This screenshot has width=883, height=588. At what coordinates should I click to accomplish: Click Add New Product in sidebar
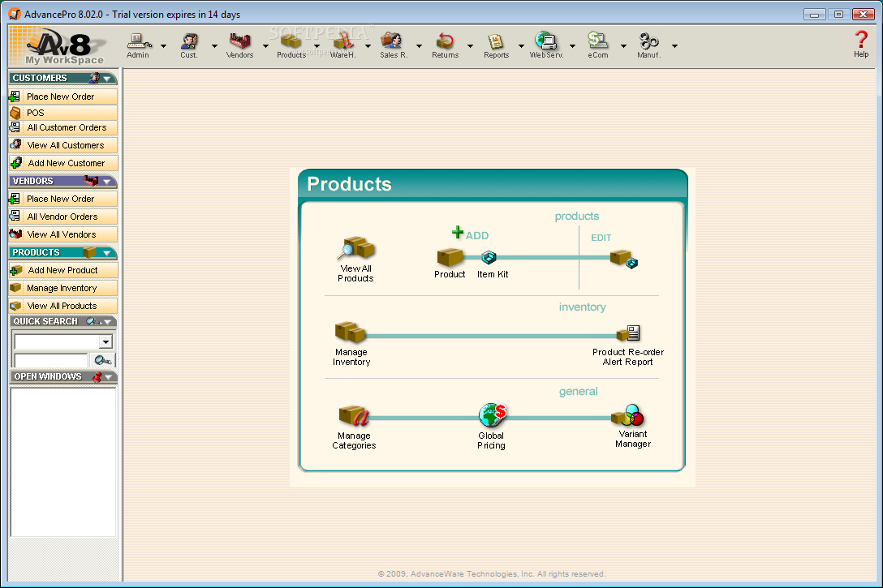tap(63, 271)
